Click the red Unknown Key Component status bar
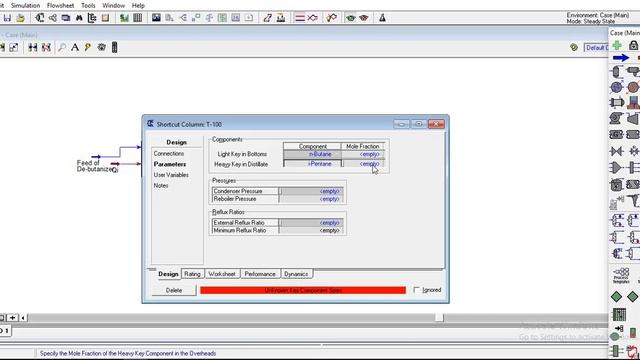640x360 pixels. click(303, 290)
